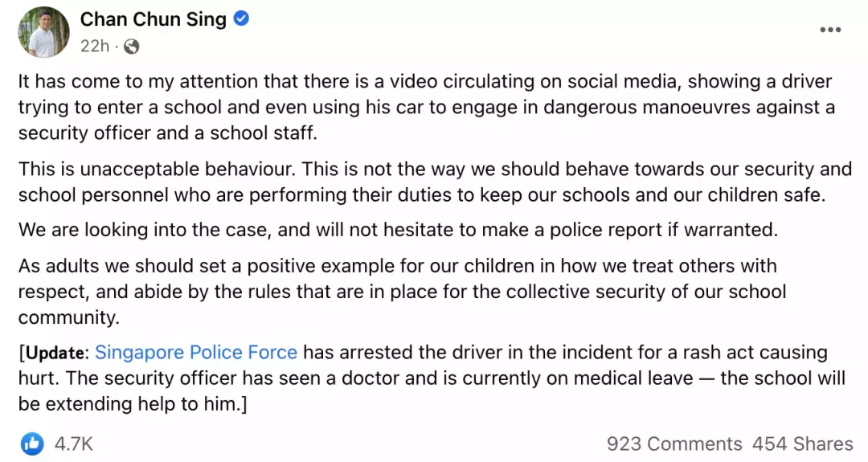868x462 pixels.
Task: Open the 923 Comments list
Action: (x=674, y=444)
